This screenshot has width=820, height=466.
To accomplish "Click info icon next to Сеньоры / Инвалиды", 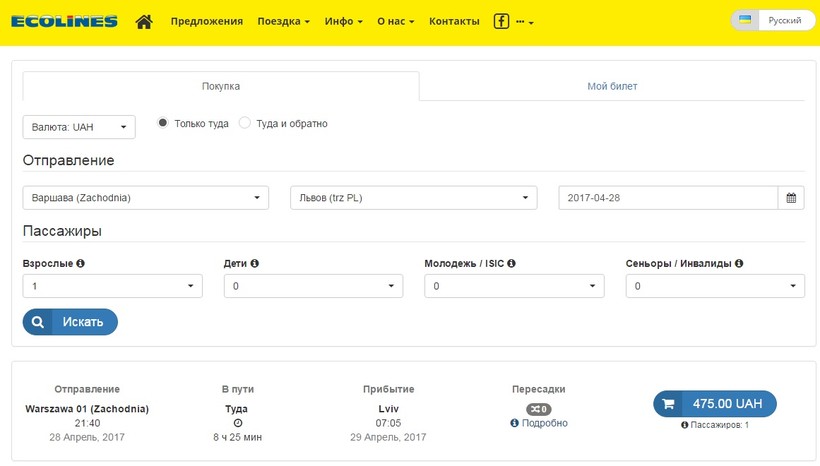I will tap(739, 264).
